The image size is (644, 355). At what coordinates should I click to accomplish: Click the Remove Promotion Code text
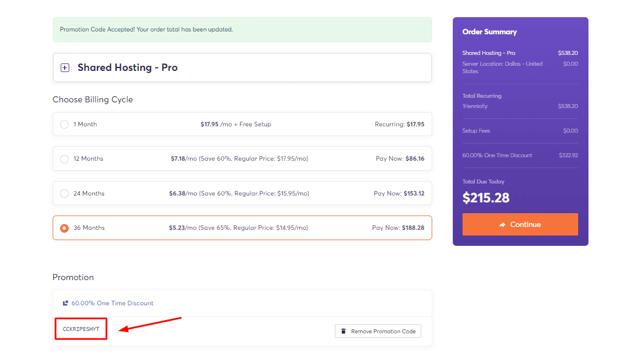(x=383, y=331)
